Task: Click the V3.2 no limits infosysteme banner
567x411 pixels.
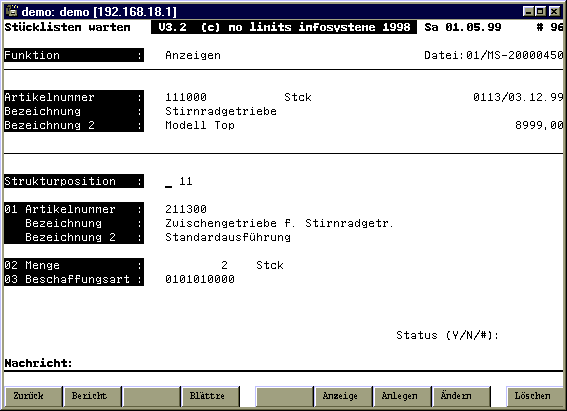Action: pos(284,27)
